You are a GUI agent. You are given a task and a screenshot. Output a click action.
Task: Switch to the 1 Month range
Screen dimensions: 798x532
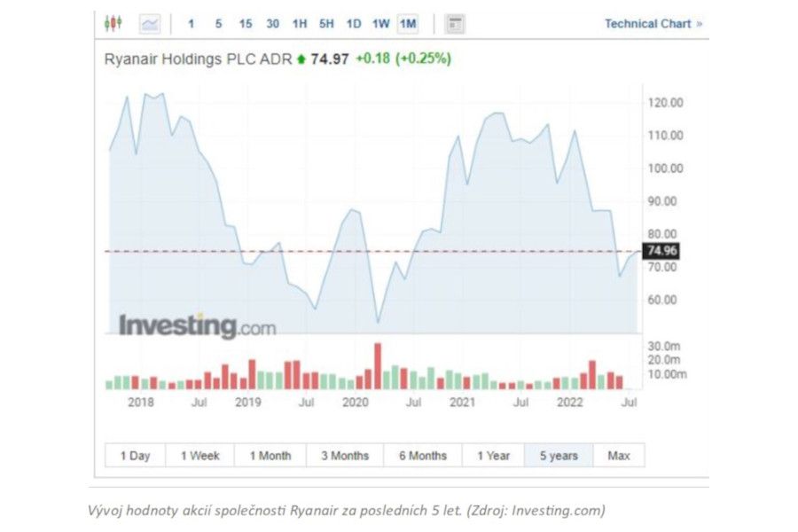tap(270, 456)
